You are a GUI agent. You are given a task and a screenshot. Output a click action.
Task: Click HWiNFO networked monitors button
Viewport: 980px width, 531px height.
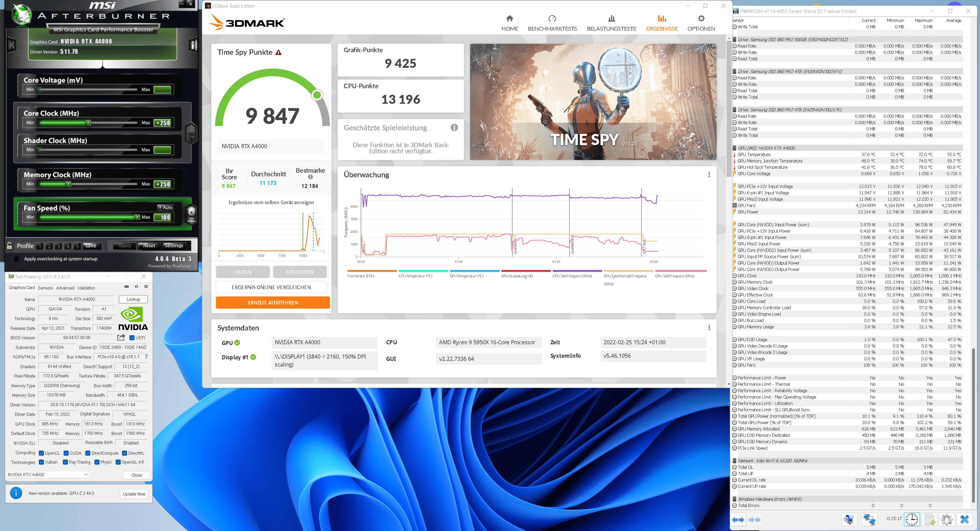point(869,519)
